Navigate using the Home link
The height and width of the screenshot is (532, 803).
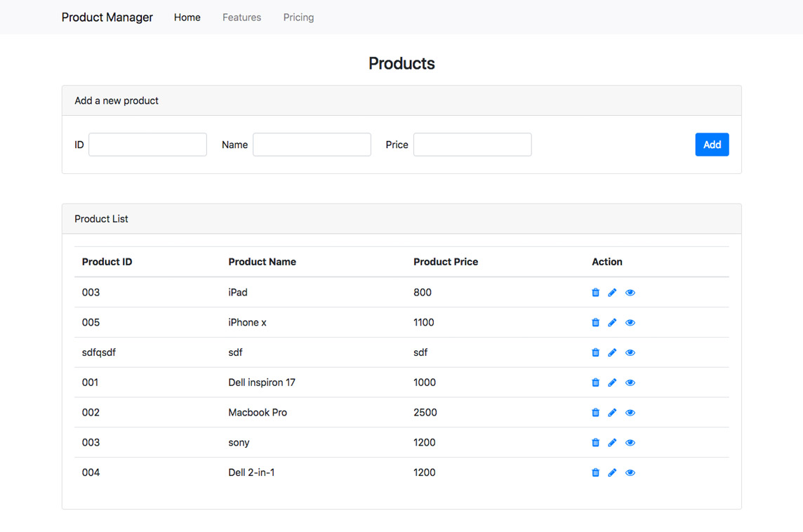click(x=187, y=17)
